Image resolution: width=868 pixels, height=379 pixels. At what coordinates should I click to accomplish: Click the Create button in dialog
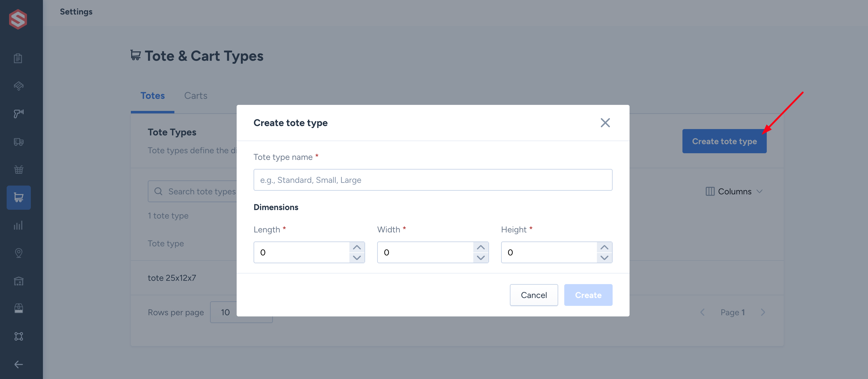click(588, 295)
